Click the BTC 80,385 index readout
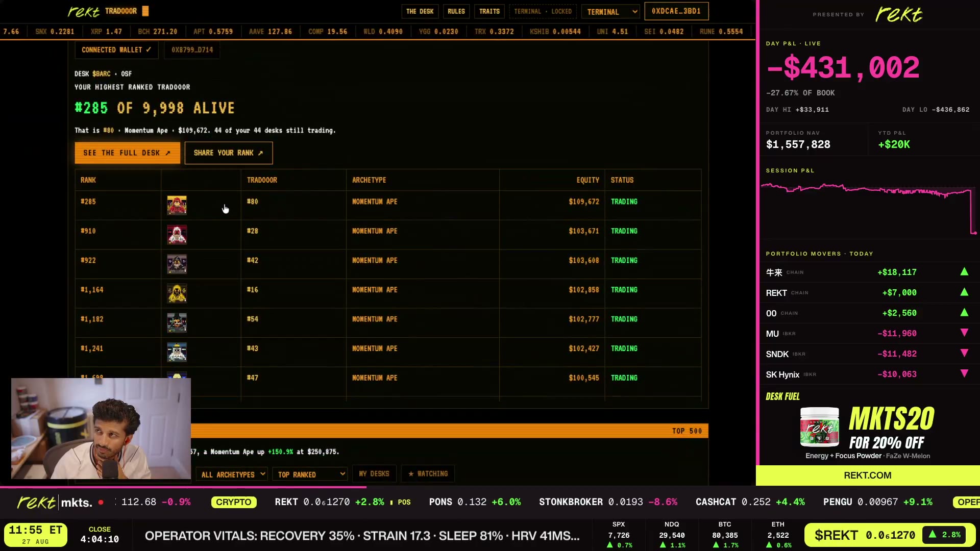 [x=725, y=535]
